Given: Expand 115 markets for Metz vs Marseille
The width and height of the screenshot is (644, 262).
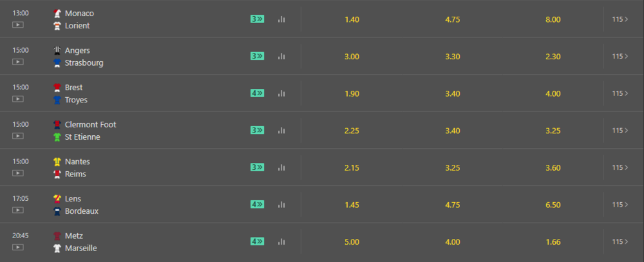Looking at the screenshot, I should [x=620, y=241].
